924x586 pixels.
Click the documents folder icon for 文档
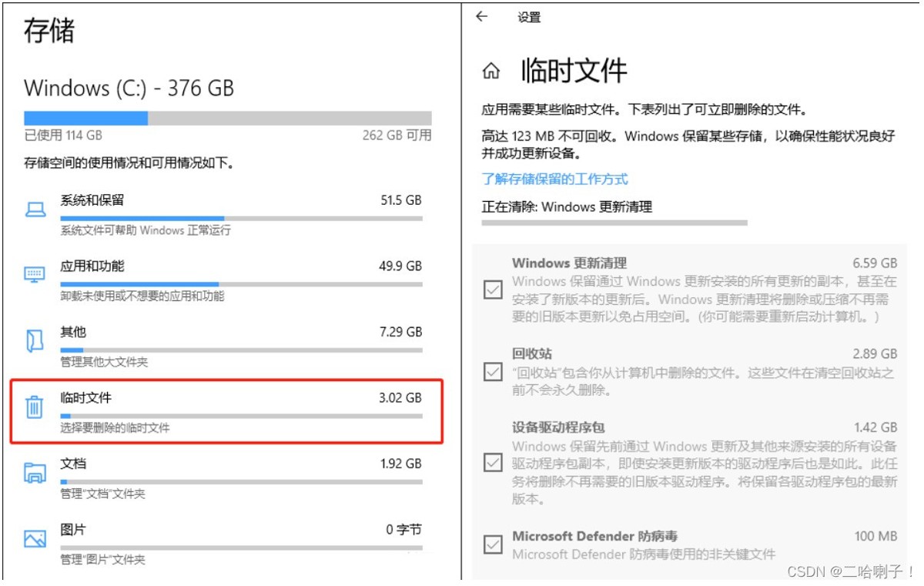click(35, 472)
